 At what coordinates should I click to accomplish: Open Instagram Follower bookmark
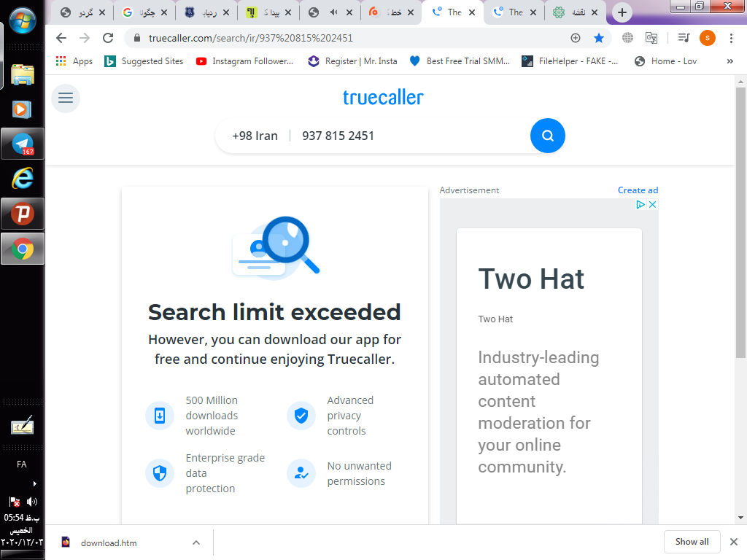(244, 61)
